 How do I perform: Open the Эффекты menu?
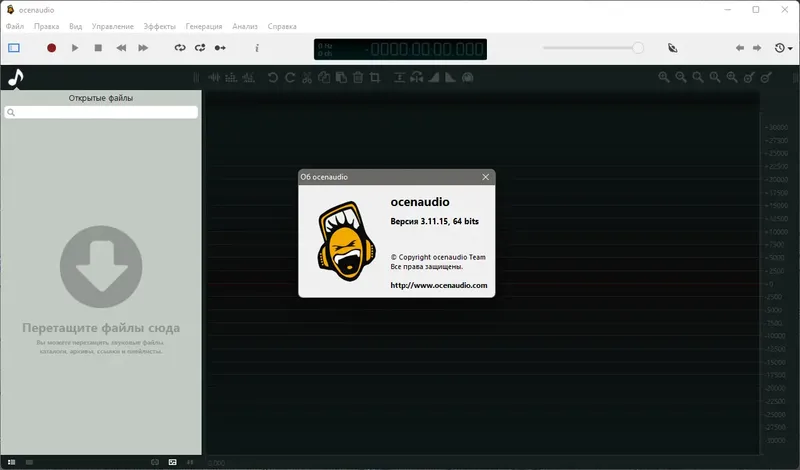click(159, 27)
